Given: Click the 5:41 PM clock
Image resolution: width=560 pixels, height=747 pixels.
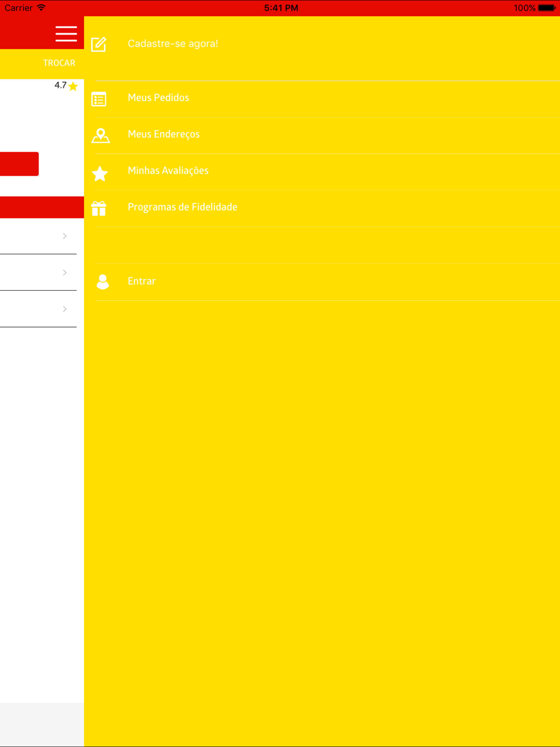Looking at the screenshot, I should pos(281,8).
